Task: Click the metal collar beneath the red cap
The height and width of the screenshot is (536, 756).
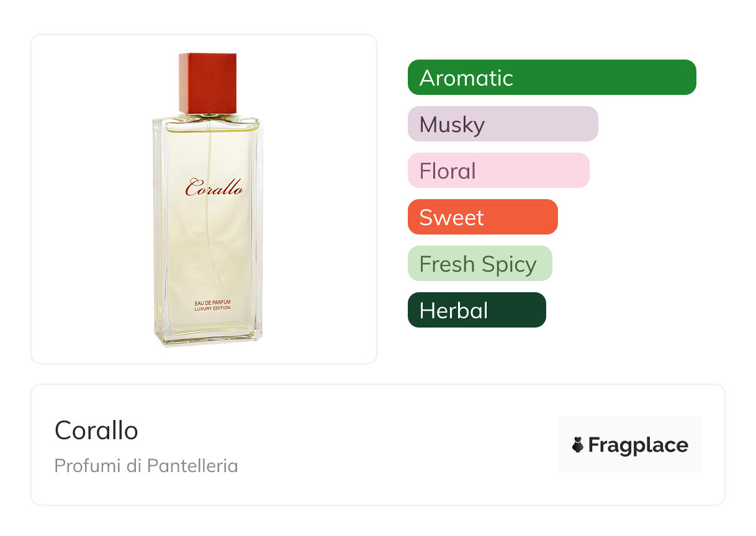Action: click(208, 117)
